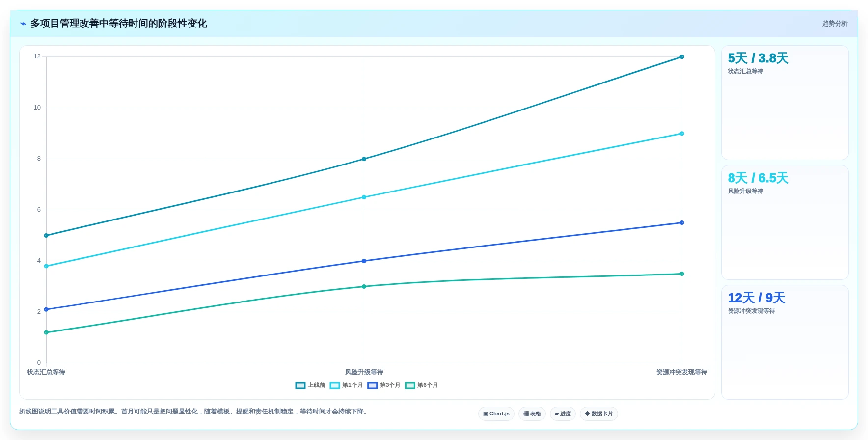
Task: Click 上线前 data point at 资源冲突发现等待 (12)
Action: (682, 57)
